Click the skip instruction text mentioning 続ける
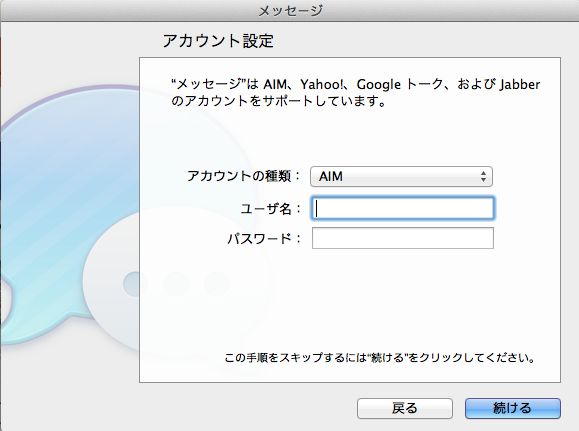This screenshot has width=579, height=431. click(x=379, y=358)
